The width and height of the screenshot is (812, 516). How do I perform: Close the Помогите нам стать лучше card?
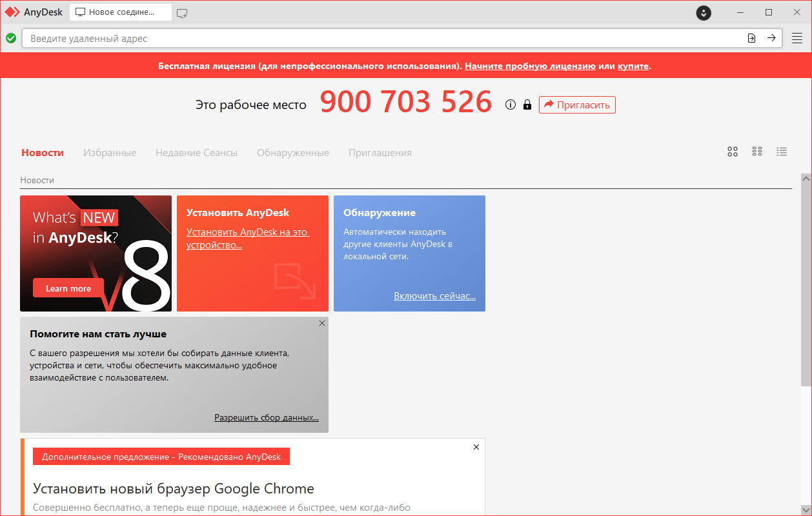[x=322, y=323]
